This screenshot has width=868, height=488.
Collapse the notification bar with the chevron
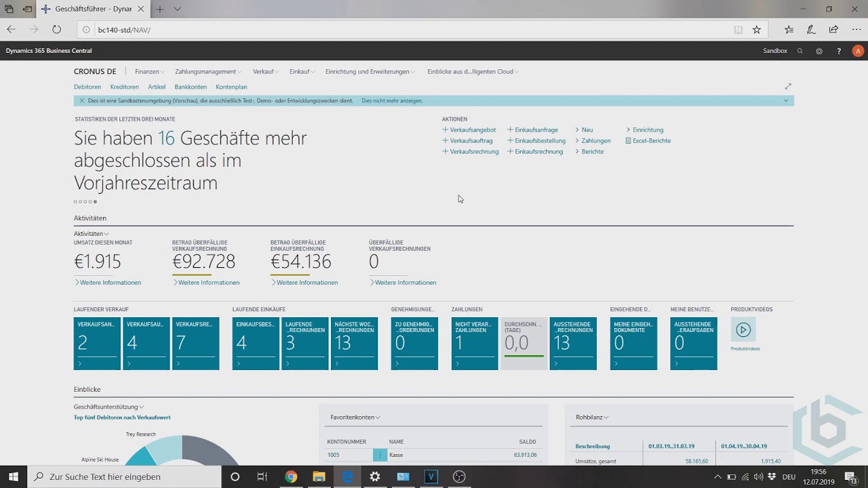[786, 101]
